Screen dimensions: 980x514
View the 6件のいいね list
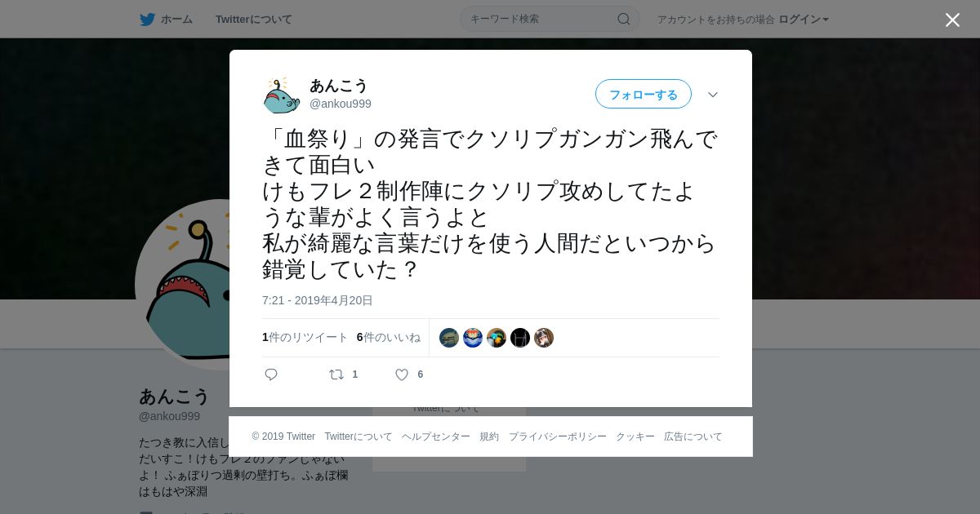[x=389, y=337]
